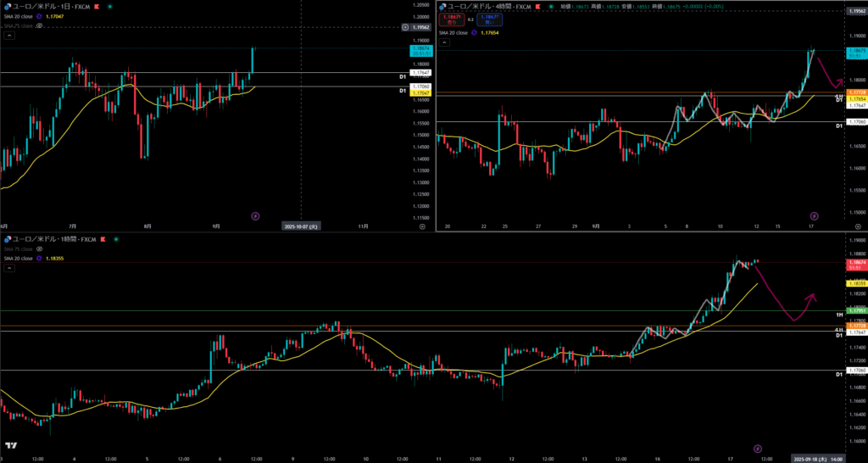Click the market status dot on 4-hour chart
The height and width of the screenshot is (463, 868).
tap(552, 6)
